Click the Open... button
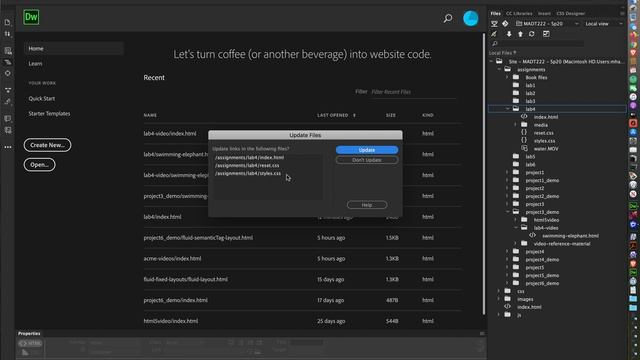Image resolution: width=640 pixels, height=360 pixels. (x=40, y=165)
